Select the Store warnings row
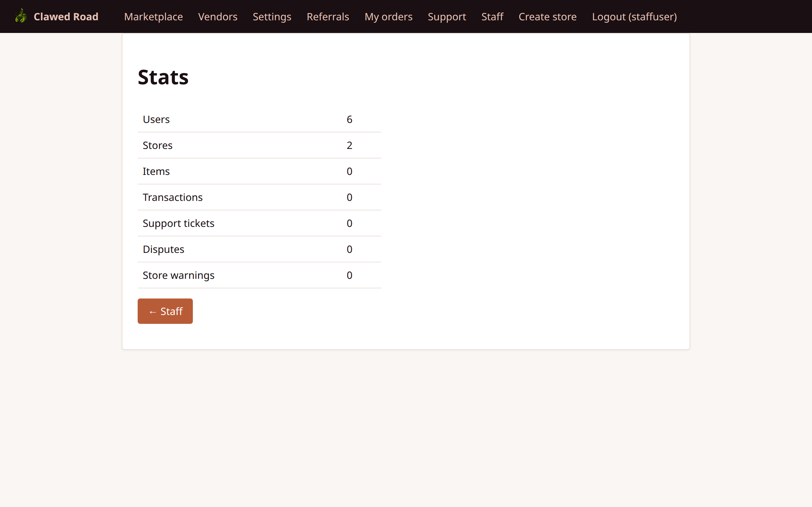The image size is (812, 507). 259,275
